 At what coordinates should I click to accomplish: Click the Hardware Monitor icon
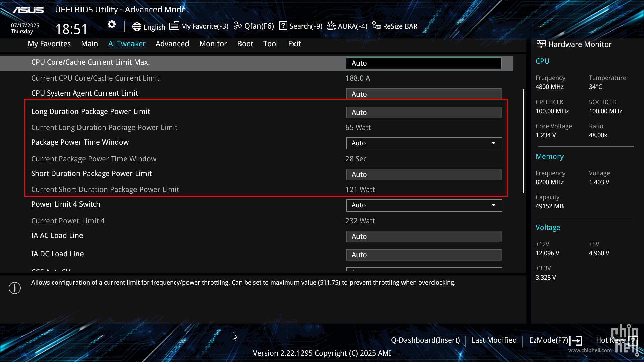541,44
